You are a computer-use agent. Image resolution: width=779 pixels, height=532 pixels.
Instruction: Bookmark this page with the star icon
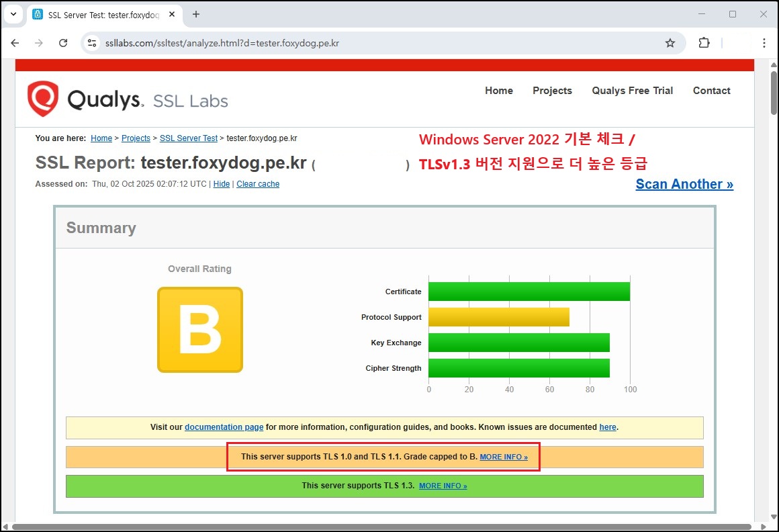670,43
